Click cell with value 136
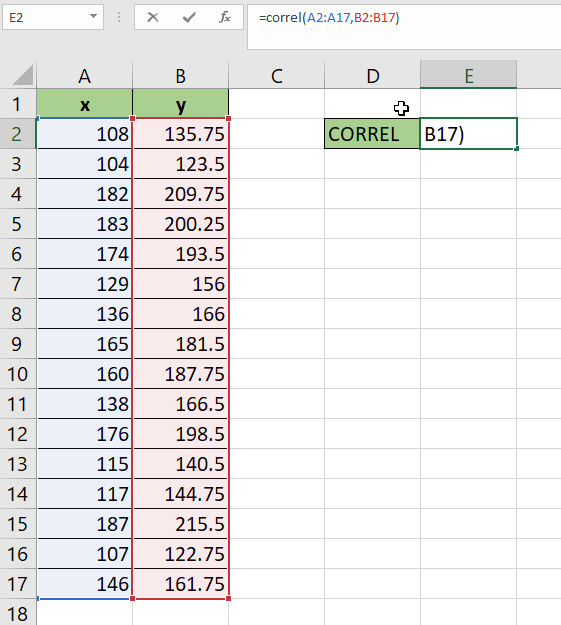The height and width of the screenshot is (625, 561). (x=85, y=314)
